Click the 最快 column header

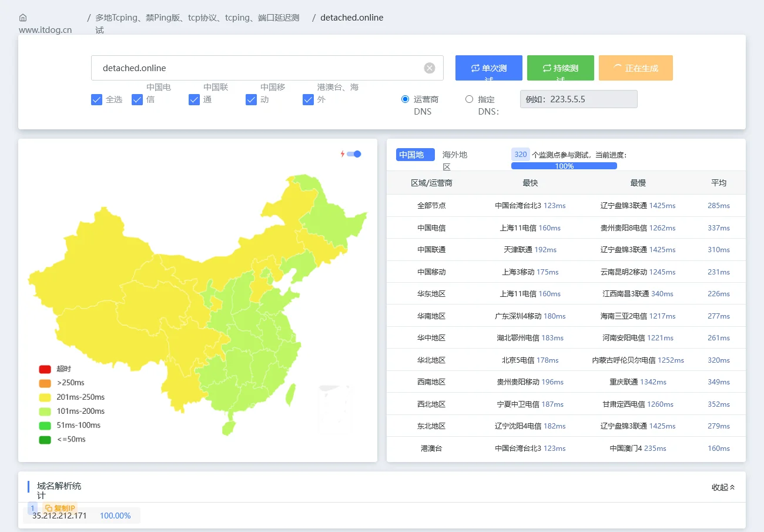click(530, 183)
